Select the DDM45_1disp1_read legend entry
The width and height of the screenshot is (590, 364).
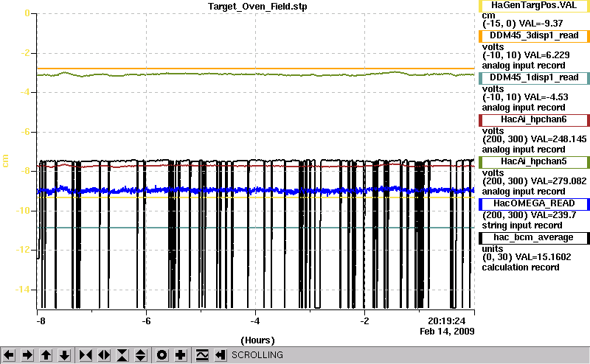534,78
